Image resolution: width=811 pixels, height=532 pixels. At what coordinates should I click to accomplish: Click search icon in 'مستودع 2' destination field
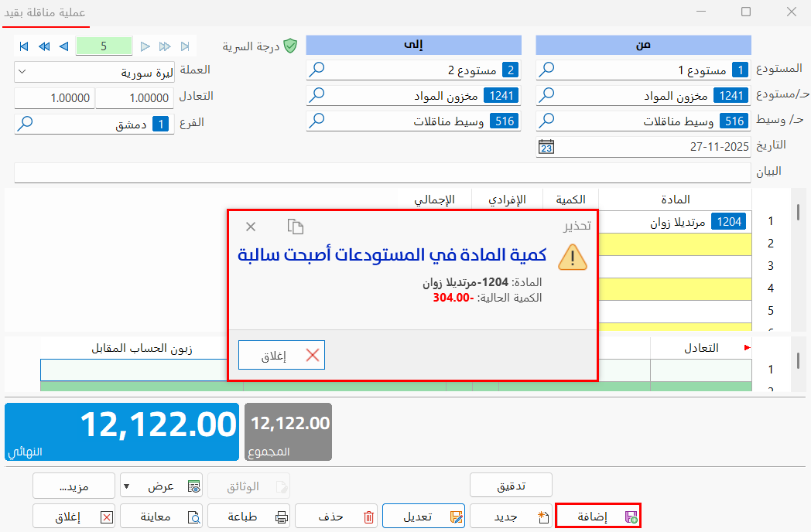317,70
